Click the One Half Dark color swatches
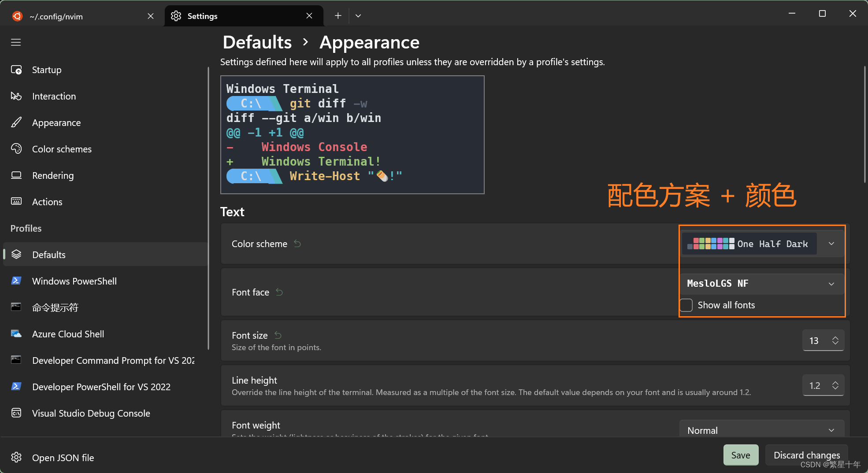Image resolution: width=868 pixels, height=473 pixels. 711,244
